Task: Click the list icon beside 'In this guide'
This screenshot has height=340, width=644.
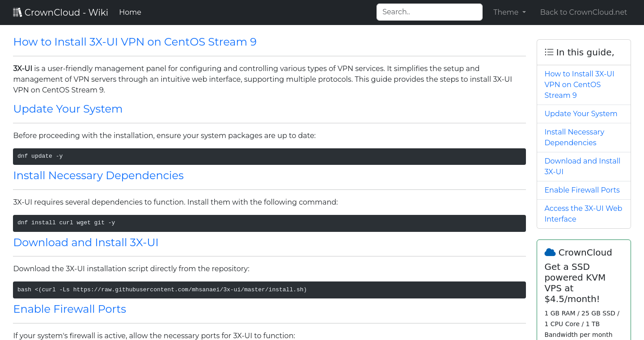Action: coord(549,52)
